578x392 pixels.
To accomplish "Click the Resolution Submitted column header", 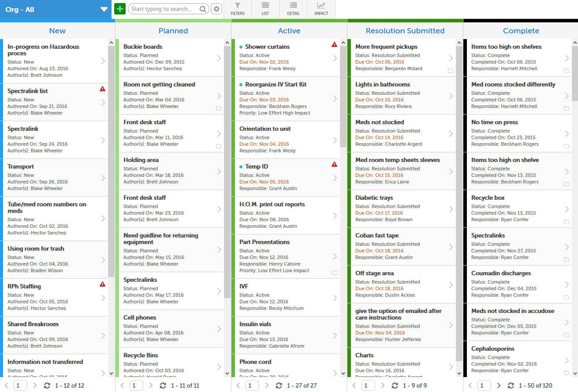I will point(405,31).
